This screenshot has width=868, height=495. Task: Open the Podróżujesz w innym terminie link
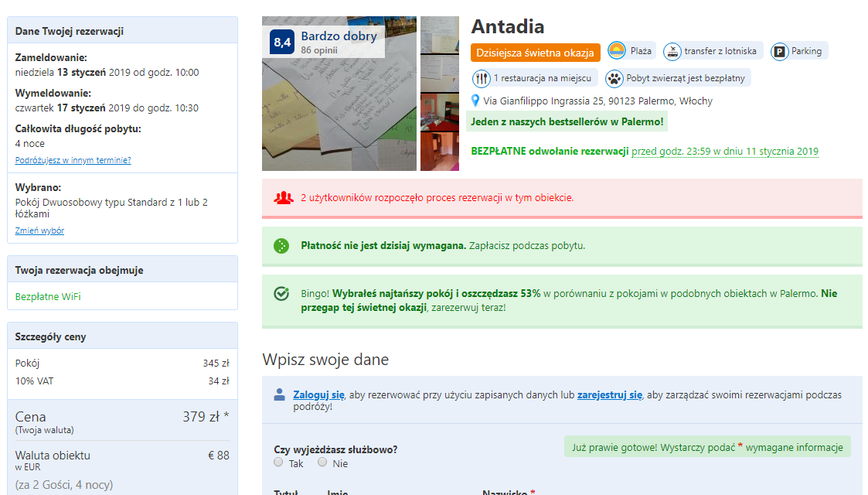[73, 160]
